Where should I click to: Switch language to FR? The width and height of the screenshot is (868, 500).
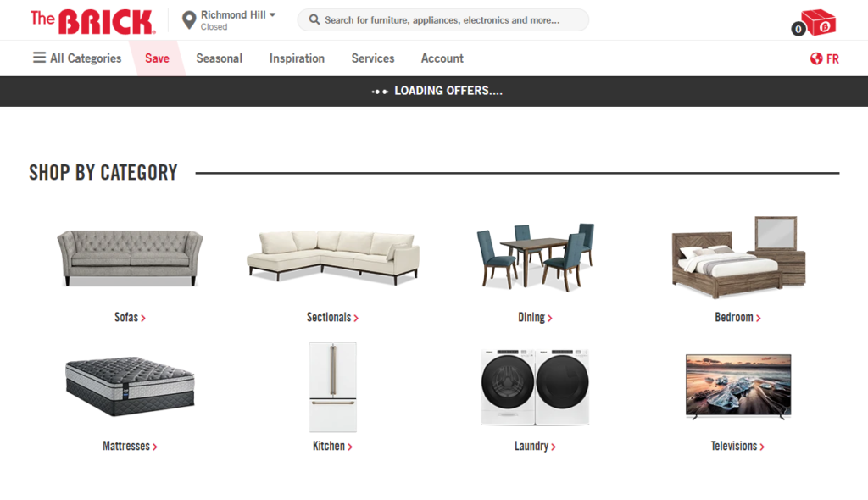(832, 58)
